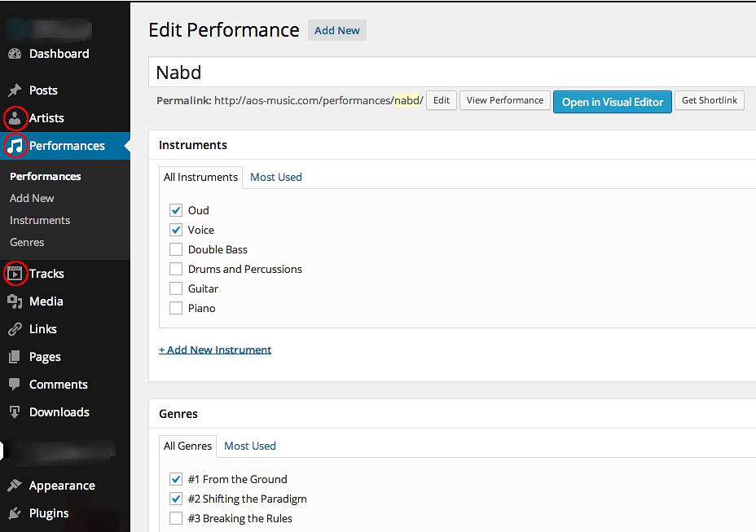Click the Posts pushpin icon
This screenshot has height=532, width=756.
tap(15, 90)
